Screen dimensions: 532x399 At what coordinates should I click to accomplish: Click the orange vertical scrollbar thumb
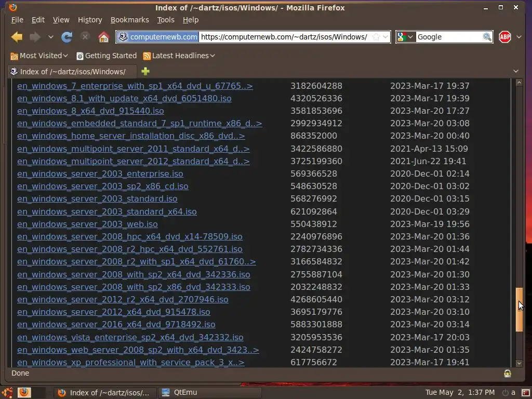click(519, 310)
